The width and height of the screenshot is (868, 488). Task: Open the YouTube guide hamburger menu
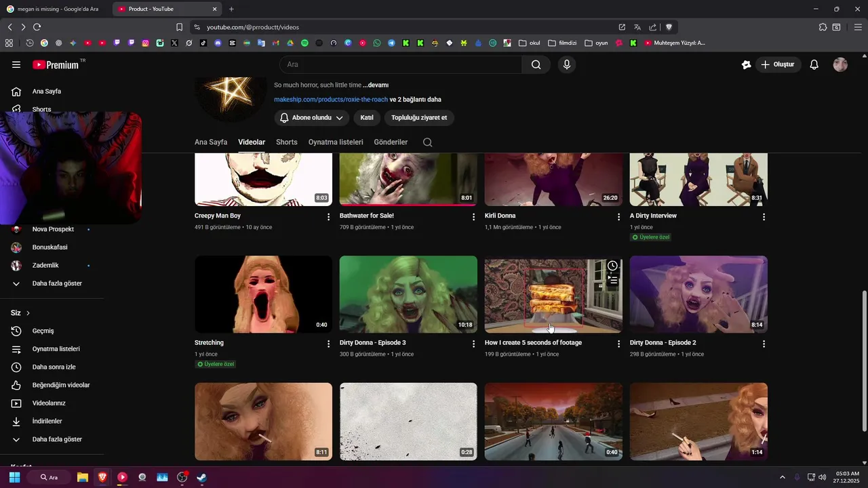[x=16, y=64]
